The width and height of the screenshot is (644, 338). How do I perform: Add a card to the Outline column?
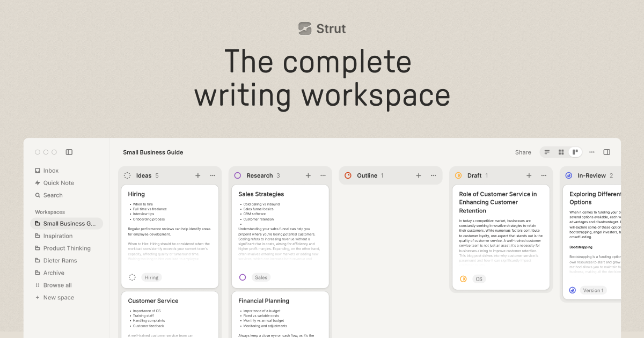(x=418, y=175)
